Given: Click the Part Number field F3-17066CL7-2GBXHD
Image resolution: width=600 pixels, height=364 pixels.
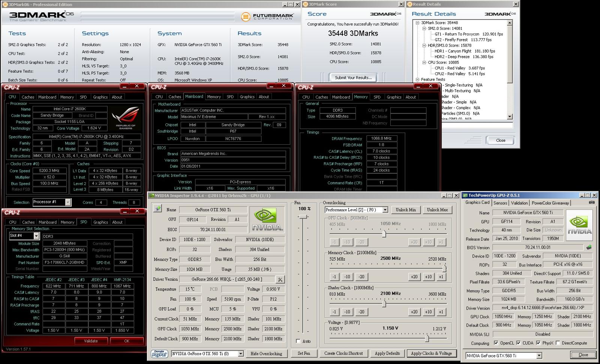Looking at the screenshot, I should pyautogui.click(x=64, y=263).
